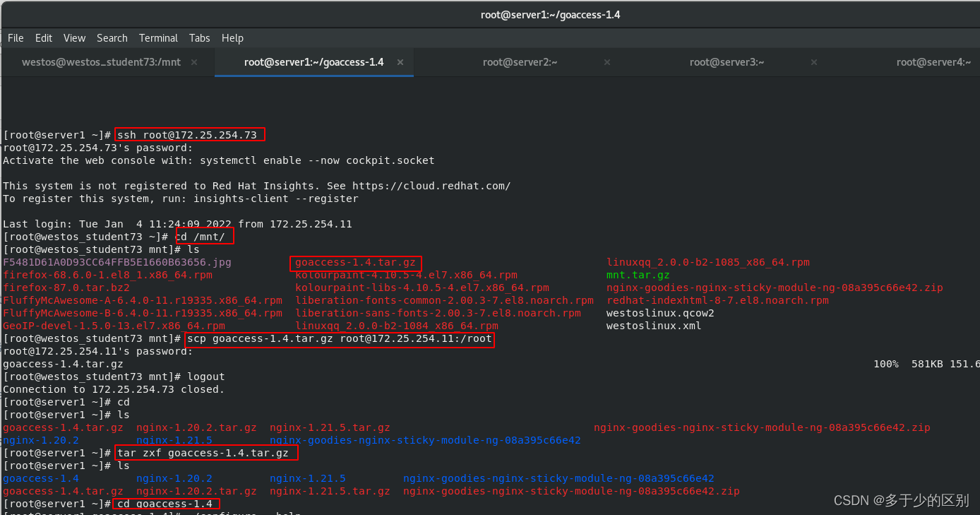Click linuxqq_2.0.0-b2-1084_x86_64.rpm filename

click(x=397, y=326)
